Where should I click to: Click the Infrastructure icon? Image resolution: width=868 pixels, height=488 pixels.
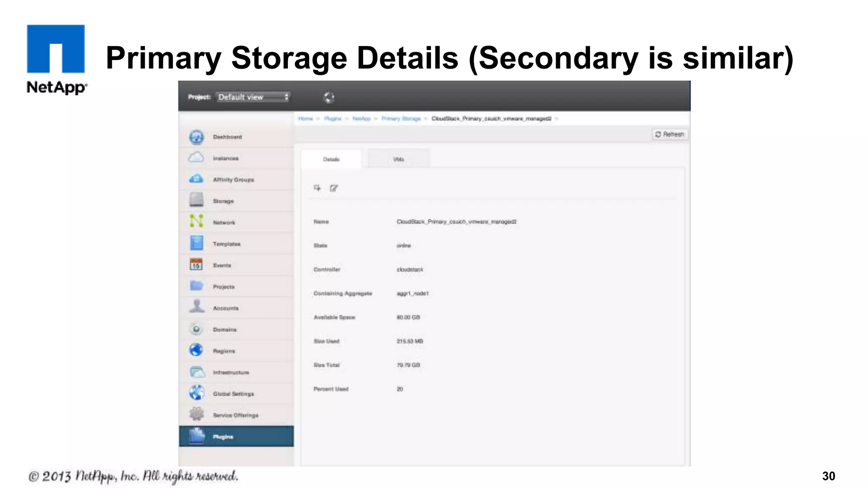point(197,372)
